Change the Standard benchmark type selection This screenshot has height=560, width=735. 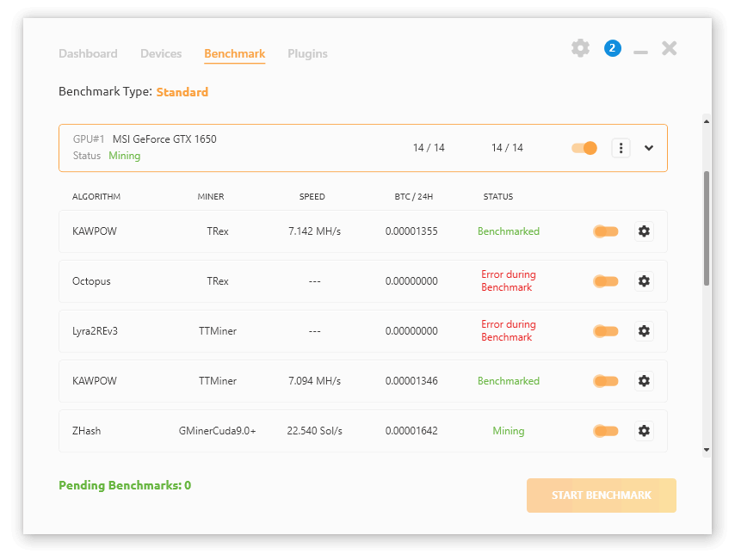(182, 92)
